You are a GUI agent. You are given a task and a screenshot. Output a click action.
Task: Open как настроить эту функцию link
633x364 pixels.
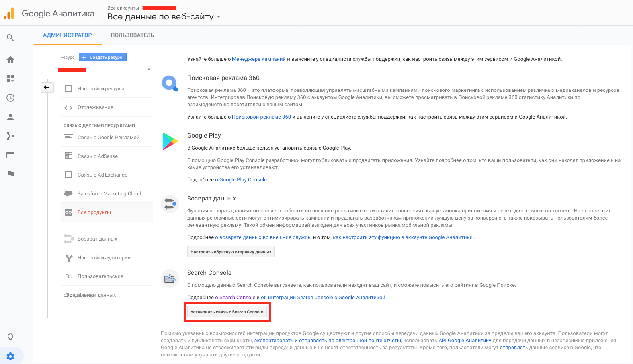pos(403,237)
